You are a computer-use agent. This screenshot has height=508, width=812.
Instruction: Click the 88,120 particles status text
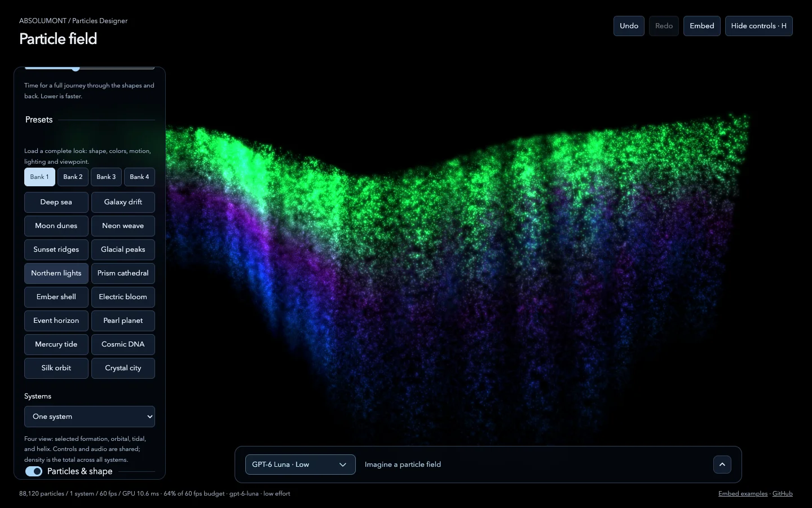(x=42, y=494)
